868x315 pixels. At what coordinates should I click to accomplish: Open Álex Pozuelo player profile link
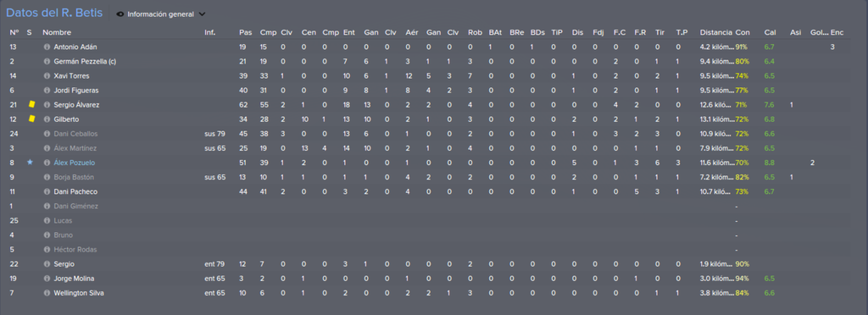(74, 163)
